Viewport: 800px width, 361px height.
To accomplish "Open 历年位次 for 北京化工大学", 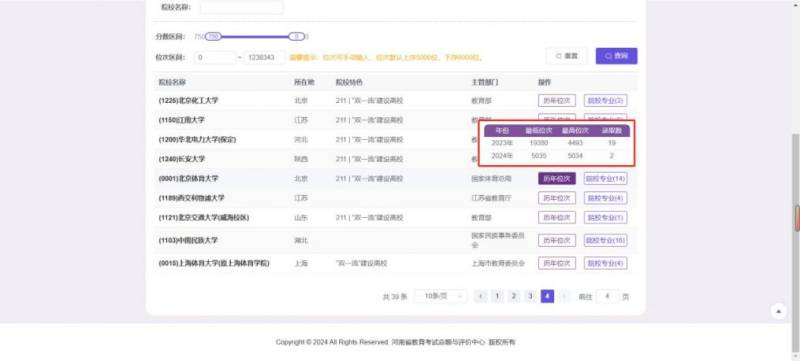I will click(557, 100).
